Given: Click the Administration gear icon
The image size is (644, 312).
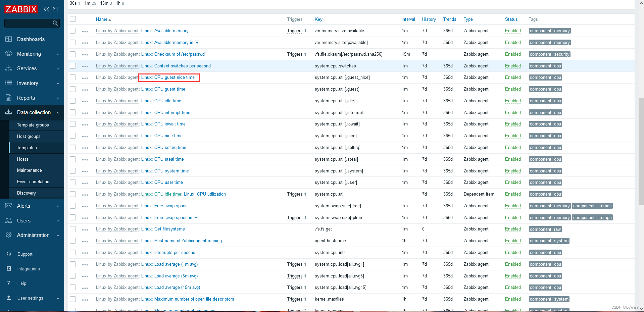Looking at the screenshot, I should [x=9, y=235].
